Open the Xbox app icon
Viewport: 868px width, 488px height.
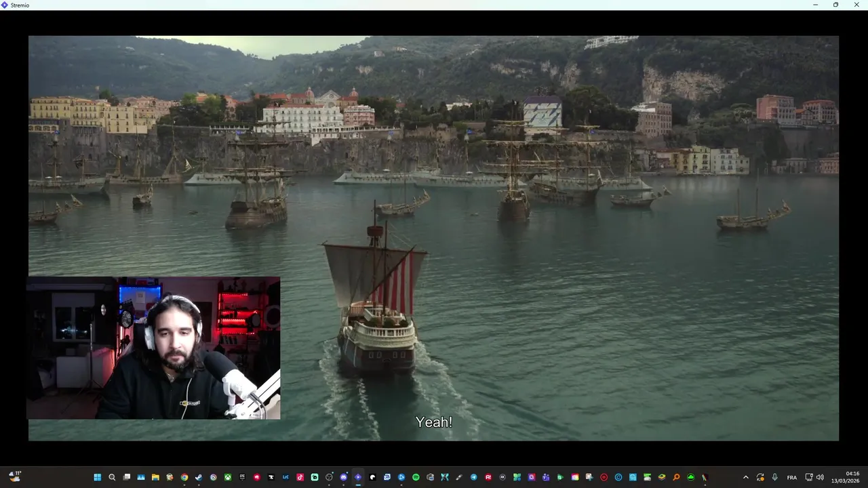(x=228, y=477)
